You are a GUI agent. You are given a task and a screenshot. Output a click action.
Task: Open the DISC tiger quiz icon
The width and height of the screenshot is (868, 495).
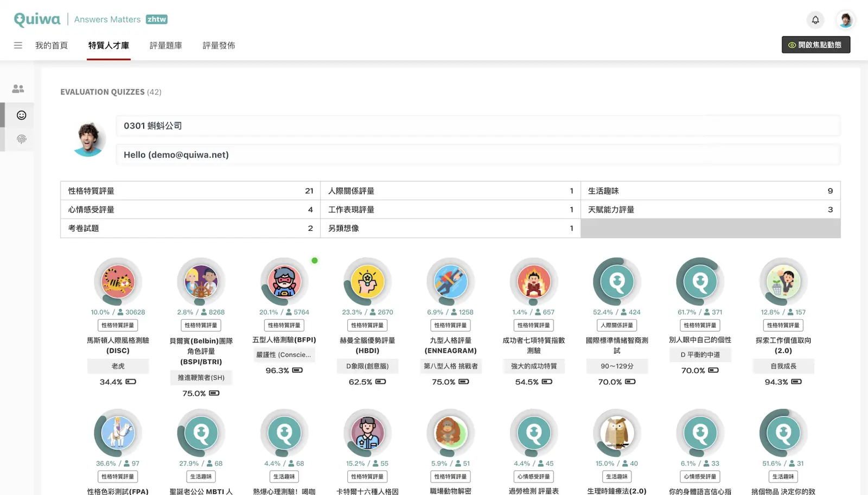coord(118,282)
